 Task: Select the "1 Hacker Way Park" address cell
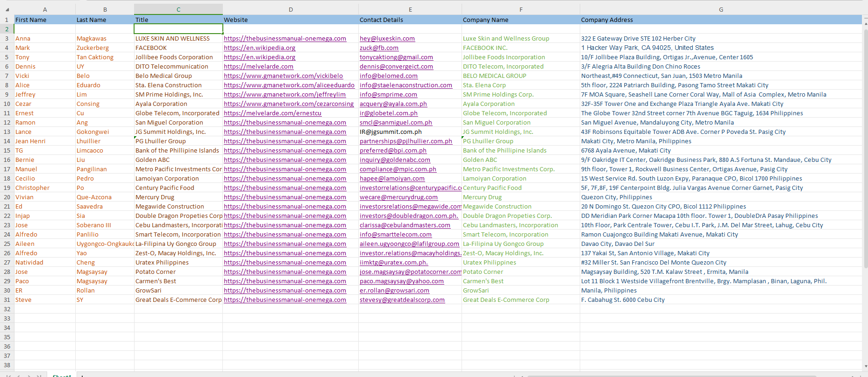tap(721, 48)
